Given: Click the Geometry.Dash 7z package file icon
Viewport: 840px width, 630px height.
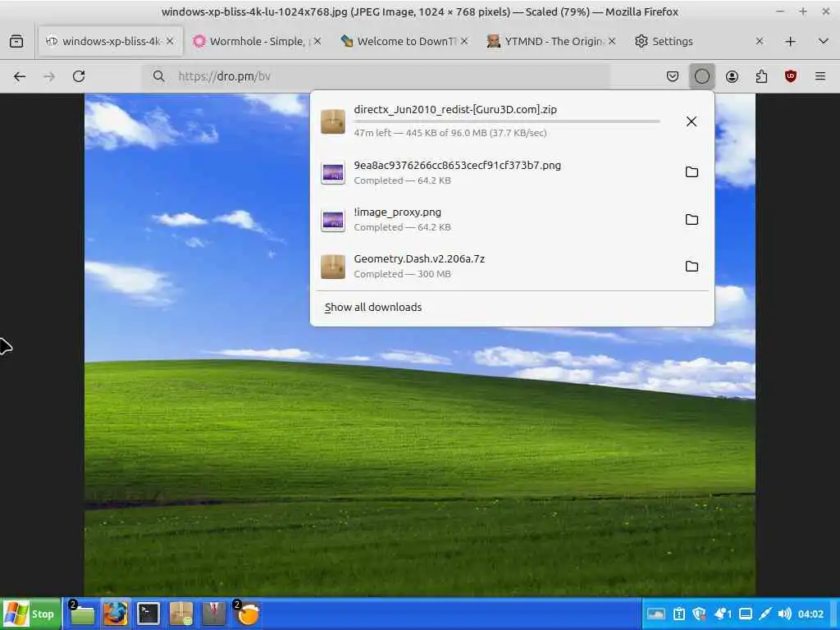Looking at the screenshot, I should [x=333, y=267].
